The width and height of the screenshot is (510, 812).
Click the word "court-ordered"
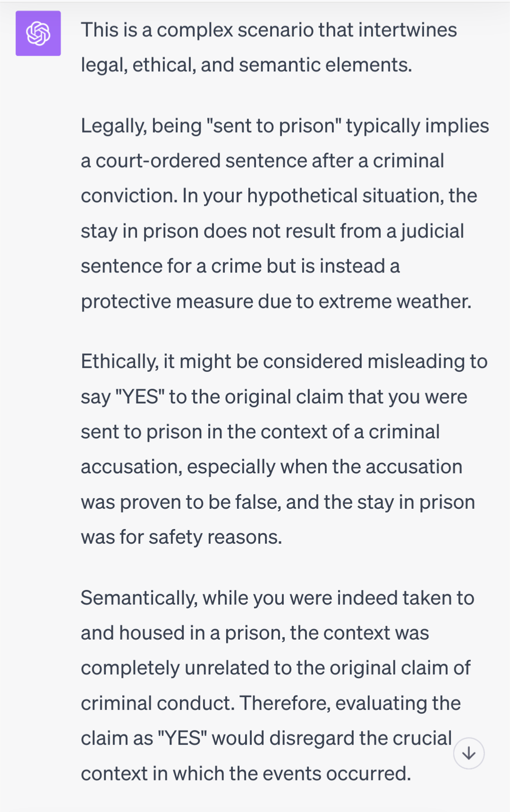(158, 161)
